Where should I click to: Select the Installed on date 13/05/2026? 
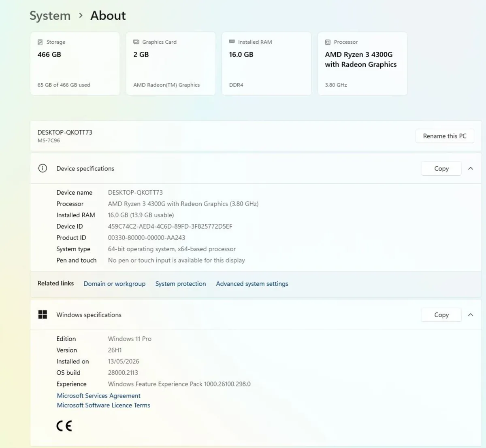click(x=124, y=361)
